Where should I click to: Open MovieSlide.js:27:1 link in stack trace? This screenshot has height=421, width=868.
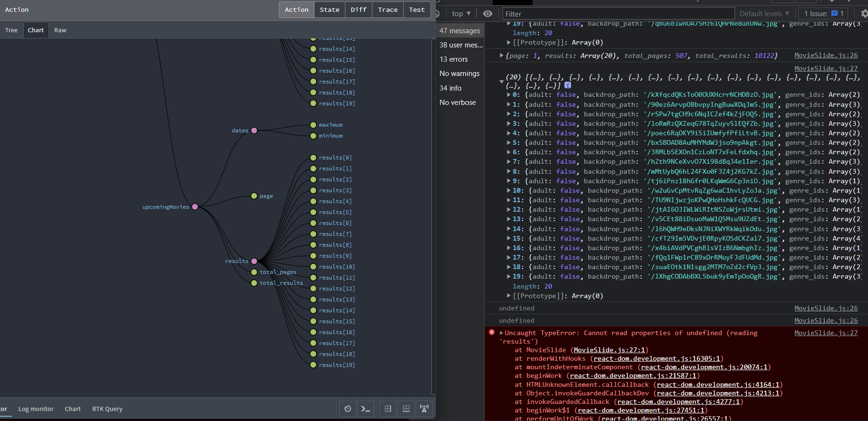click(609, 350)
